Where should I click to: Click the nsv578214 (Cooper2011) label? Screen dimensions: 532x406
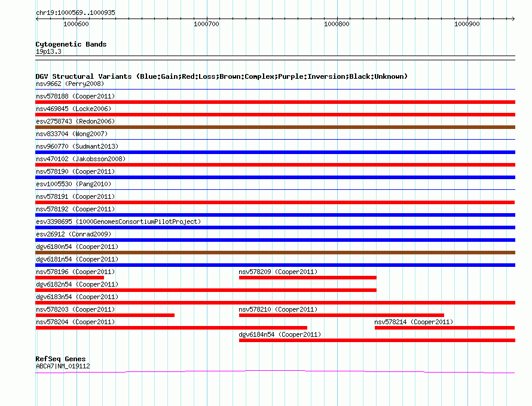click(x=414, y=322)
